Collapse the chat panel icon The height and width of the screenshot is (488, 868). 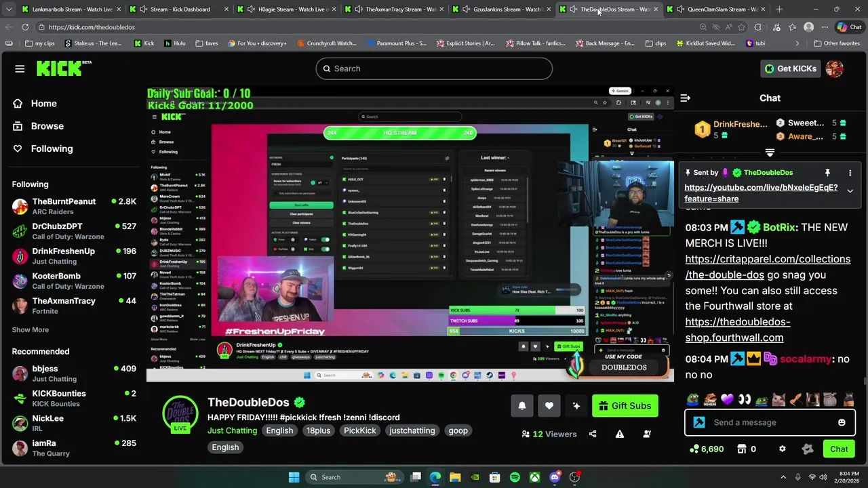[685, 98]
